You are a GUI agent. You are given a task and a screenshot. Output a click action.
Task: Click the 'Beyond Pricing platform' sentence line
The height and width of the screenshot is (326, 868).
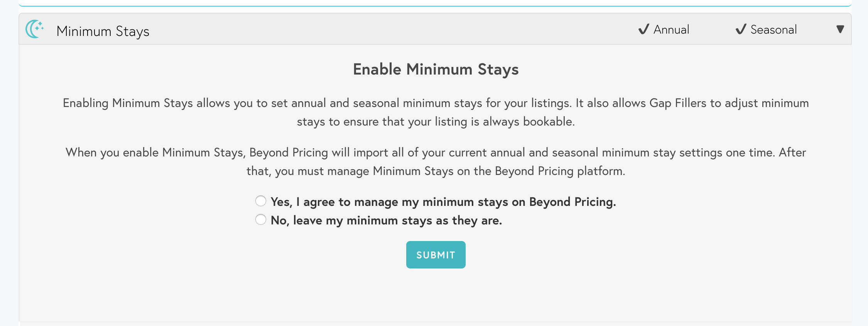pyautogui.click(x=436, y=171)
